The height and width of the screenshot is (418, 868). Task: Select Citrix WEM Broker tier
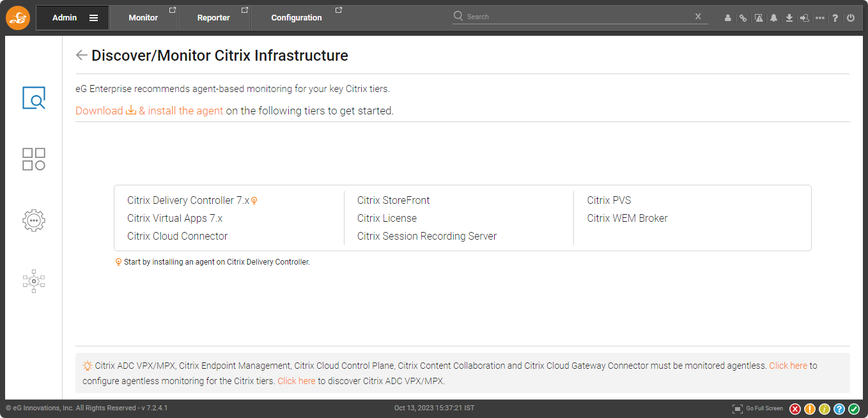627,218
